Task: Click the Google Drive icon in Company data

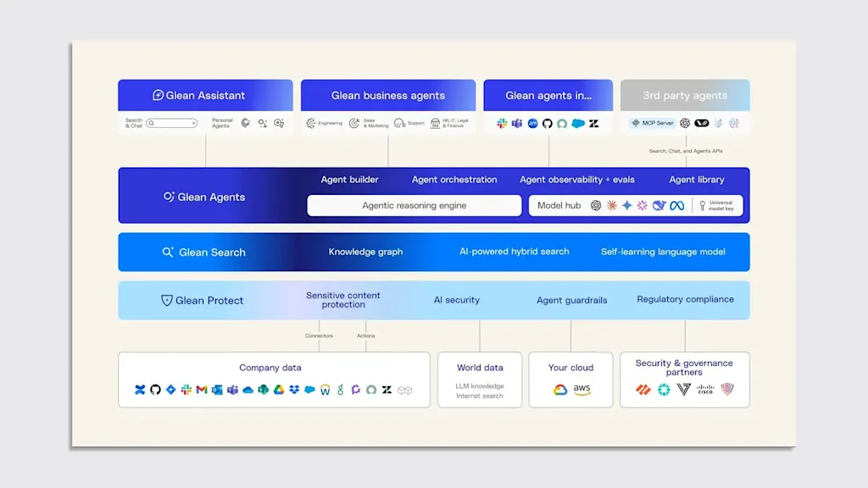Action: (x=279, y=390)
